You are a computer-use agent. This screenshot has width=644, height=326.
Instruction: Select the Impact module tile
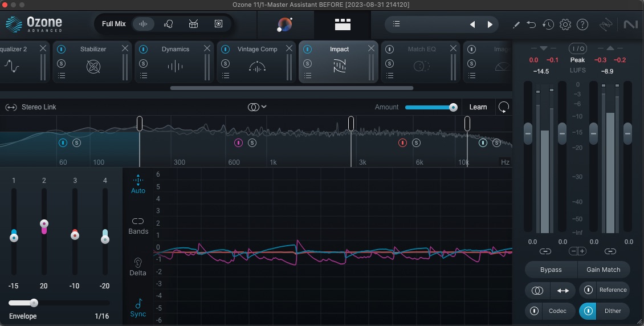339,62
